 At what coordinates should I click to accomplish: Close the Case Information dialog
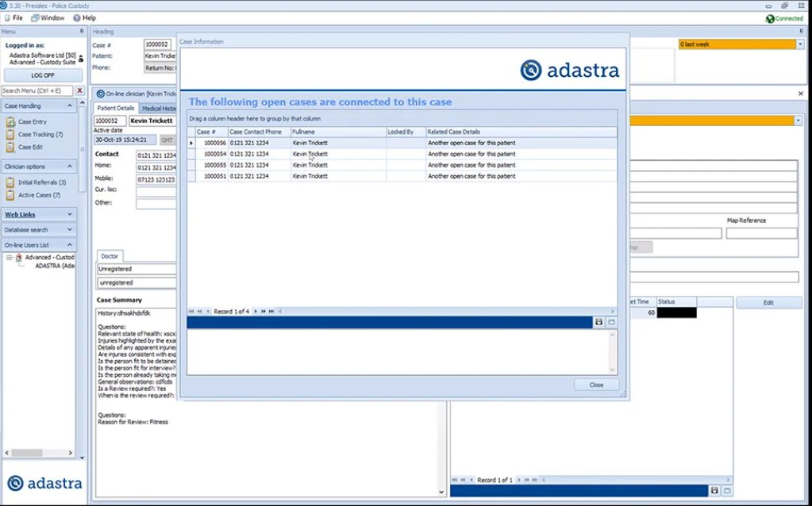(x=596, y=385)
